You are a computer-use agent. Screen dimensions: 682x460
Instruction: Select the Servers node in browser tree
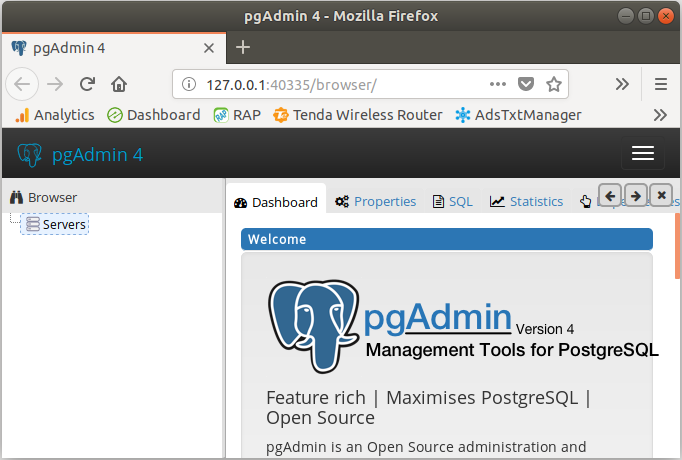(x=54, y=224)
